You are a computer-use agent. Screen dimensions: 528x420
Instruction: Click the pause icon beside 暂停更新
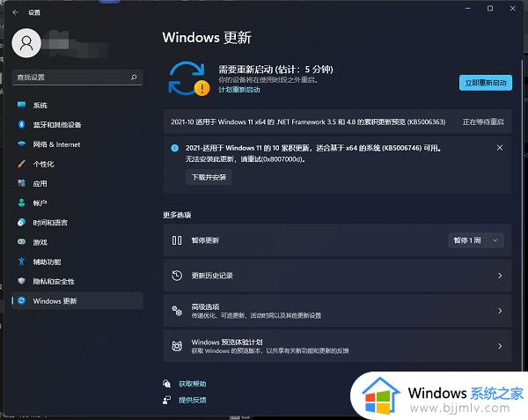177,240
